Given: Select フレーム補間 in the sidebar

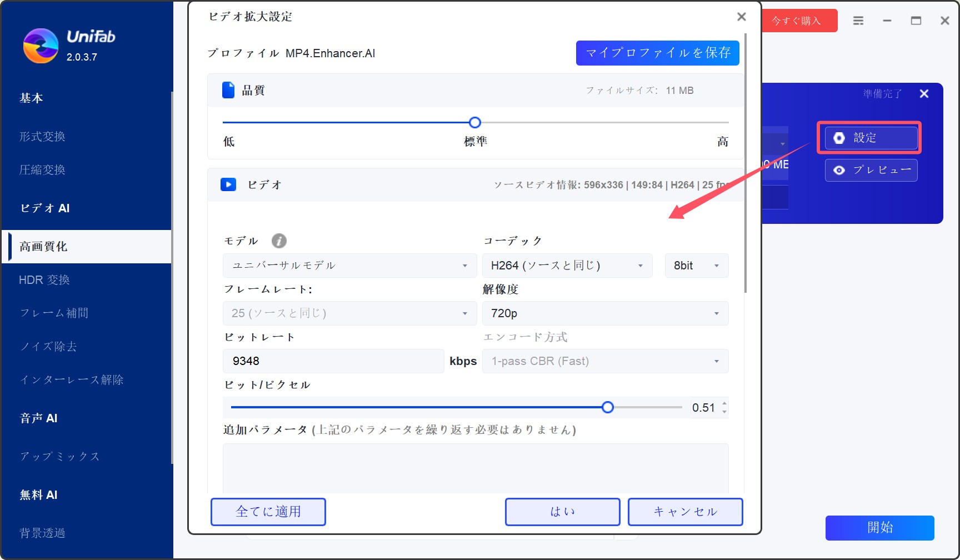Looking at the screenshot, I should click(54, 313).
